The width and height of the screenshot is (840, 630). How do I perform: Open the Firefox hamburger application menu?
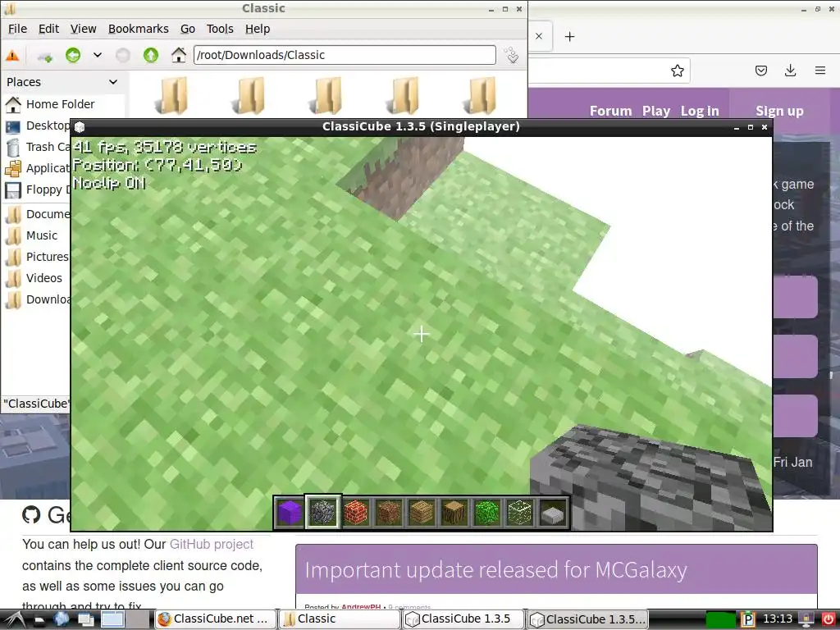point(820,71)
